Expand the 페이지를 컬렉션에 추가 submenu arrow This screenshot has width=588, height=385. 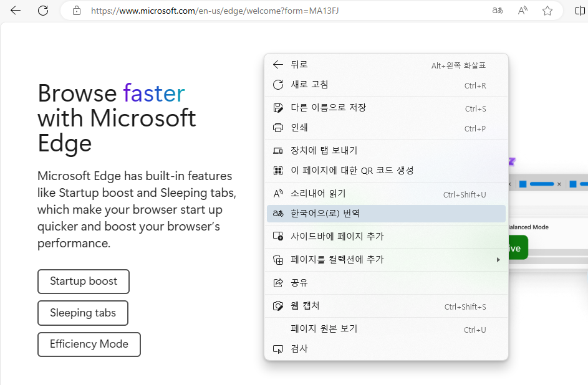(x=498, y=260)
